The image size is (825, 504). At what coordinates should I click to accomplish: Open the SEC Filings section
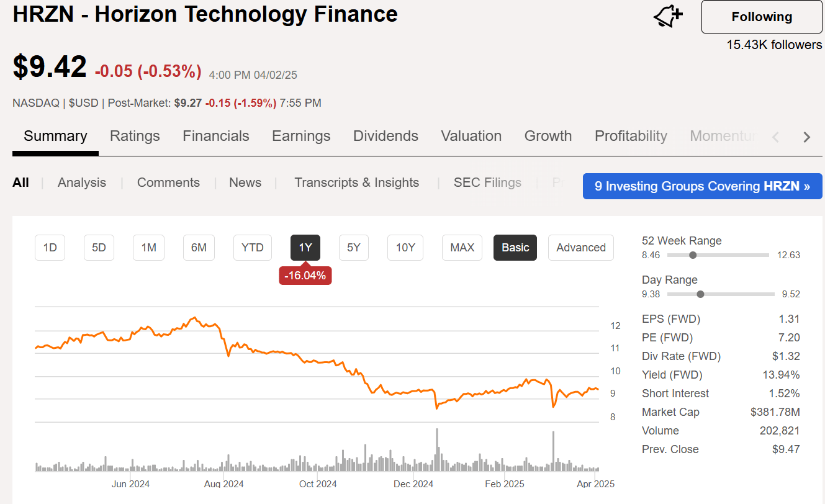pyautogui.click(x=487, y=182)
